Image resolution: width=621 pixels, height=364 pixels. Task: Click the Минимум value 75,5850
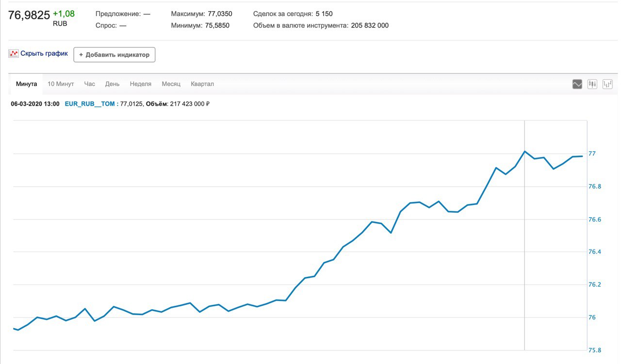[x=217, y=25]
